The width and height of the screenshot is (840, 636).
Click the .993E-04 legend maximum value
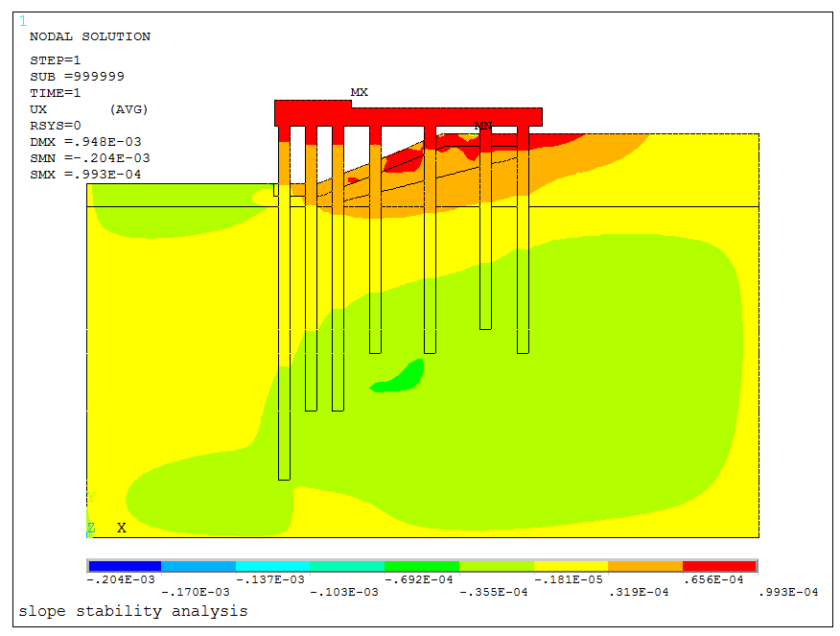pos(788,592)
